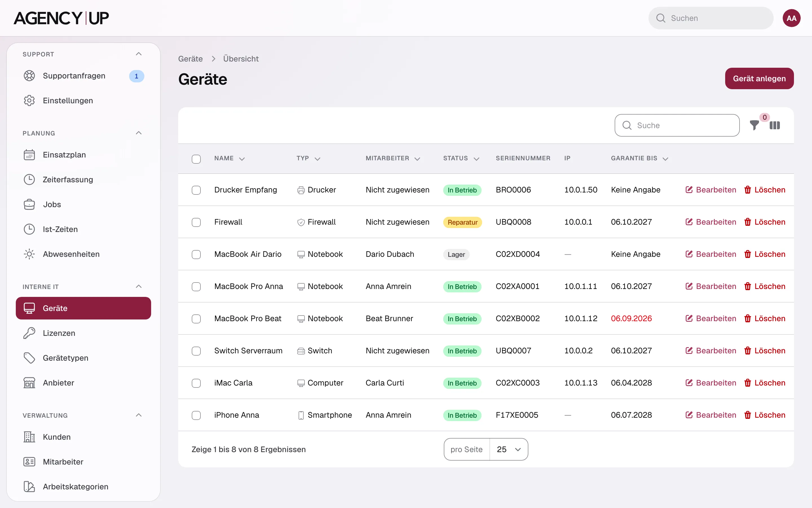Open Mitarbeiter in the sidebar
Viewport: 812px width, 508px height.
tap(83, 462)
